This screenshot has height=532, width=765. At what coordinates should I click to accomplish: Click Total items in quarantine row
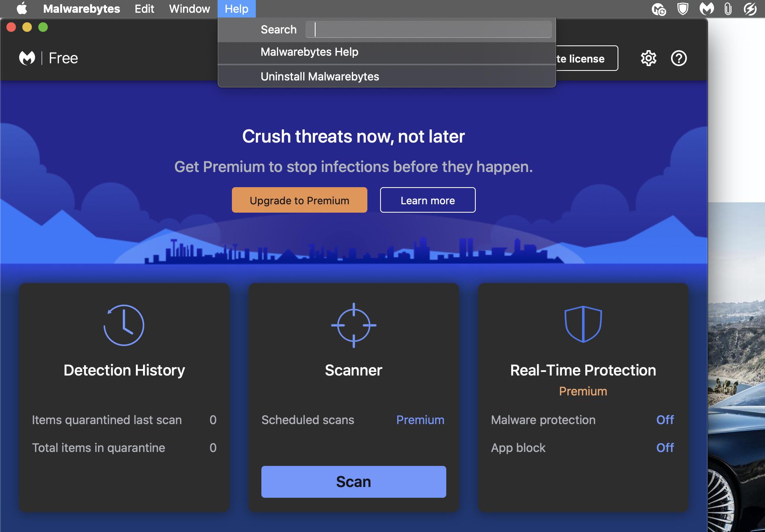(x=124, y=448)
